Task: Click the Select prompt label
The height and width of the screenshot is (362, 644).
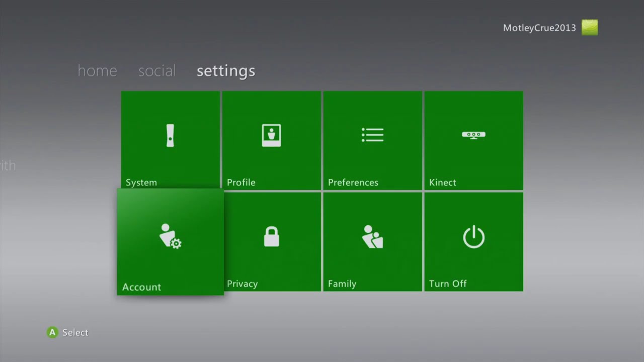Action: tap(75, 332)
